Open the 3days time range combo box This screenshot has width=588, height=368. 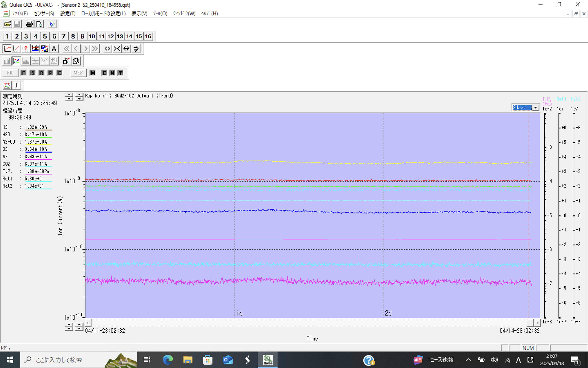click(525, 107)
